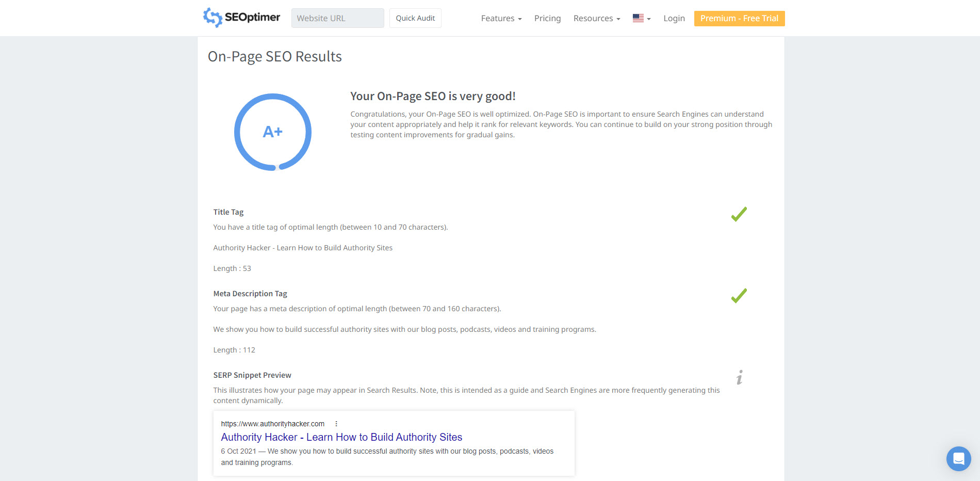980x481 pixels.
Task: Click the A+ grade circle
Action: point(273,132)
